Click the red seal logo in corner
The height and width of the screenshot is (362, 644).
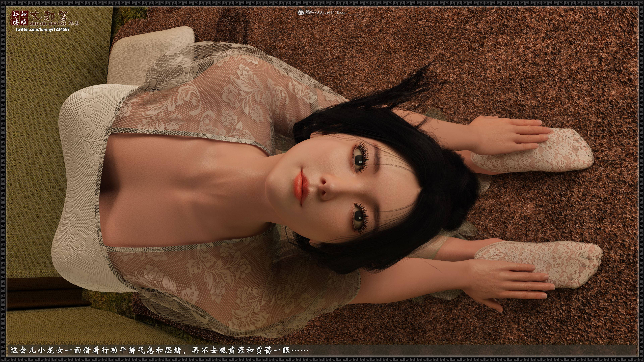tap(20, 18)
